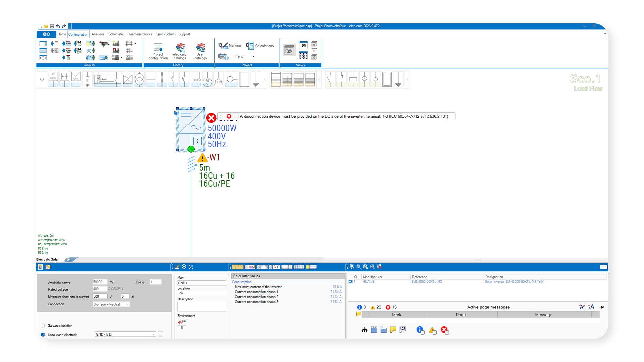Open the French language dropdown

pos(253,56)
